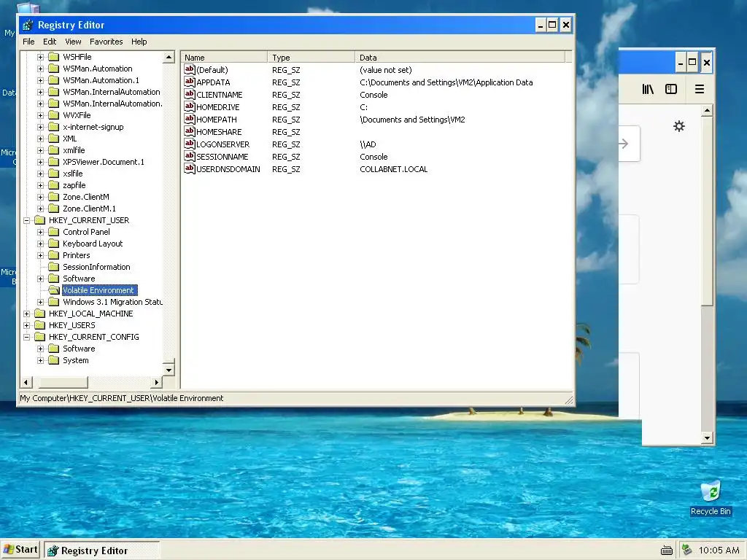This screenshot has width=747, height=560.
Task: Select the Zone.ClientM key
Action: (x=86, y=197)
